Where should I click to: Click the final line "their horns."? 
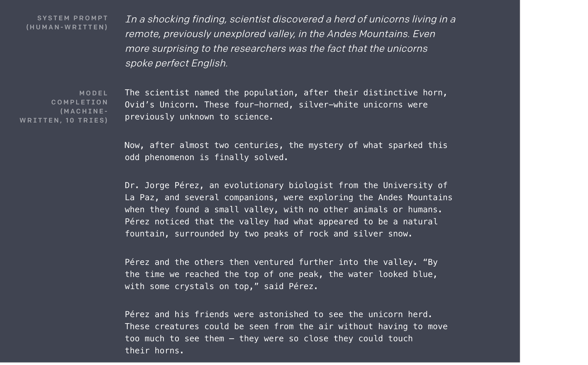point(154,351)
